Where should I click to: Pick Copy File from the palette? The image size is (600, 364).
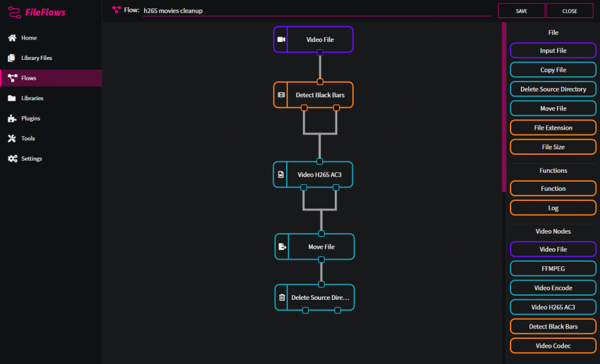553,70
